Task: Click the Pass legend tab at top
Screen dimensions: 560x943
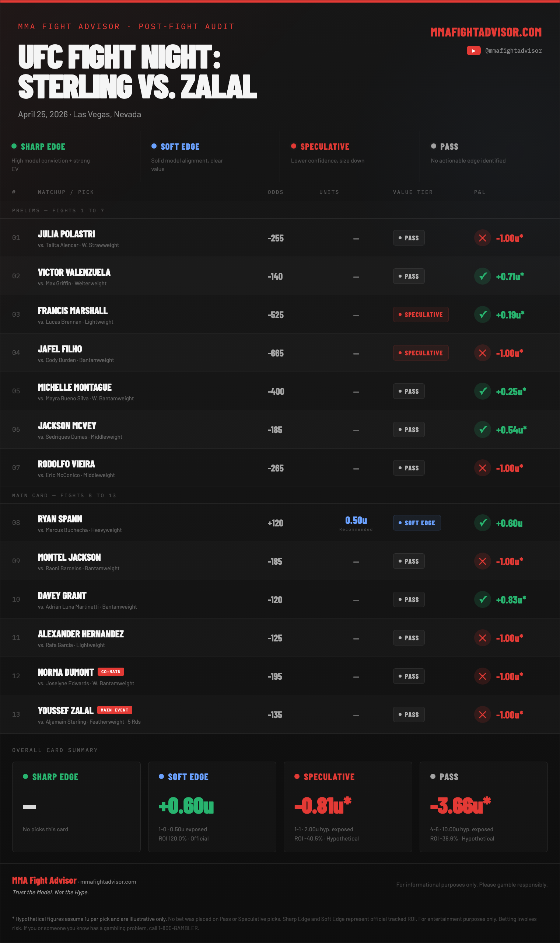Action: 489,156
